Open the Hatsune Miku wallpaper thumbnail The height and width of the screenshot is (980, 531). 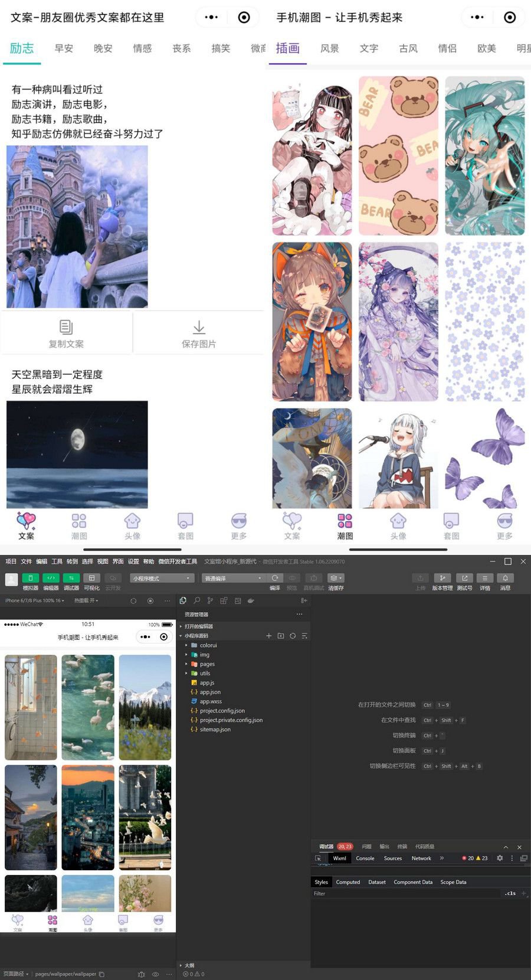click(x=484, y=156)
